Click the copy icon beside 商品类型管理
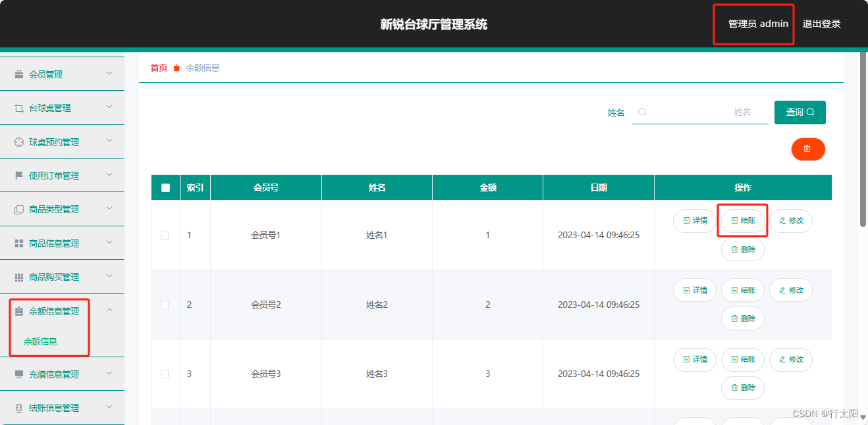The height and width of the screenshot is (425, 868). [19, 209]
